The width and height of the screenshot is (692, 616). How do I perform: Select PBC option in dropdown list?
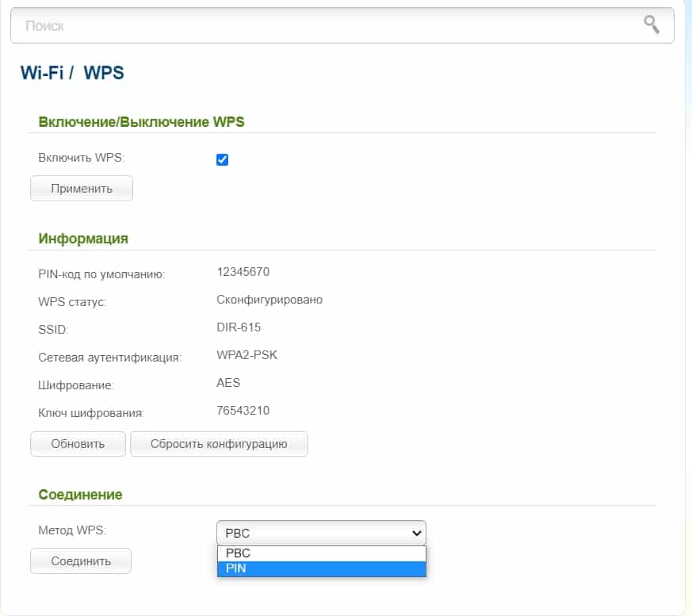tap(321, 553)
